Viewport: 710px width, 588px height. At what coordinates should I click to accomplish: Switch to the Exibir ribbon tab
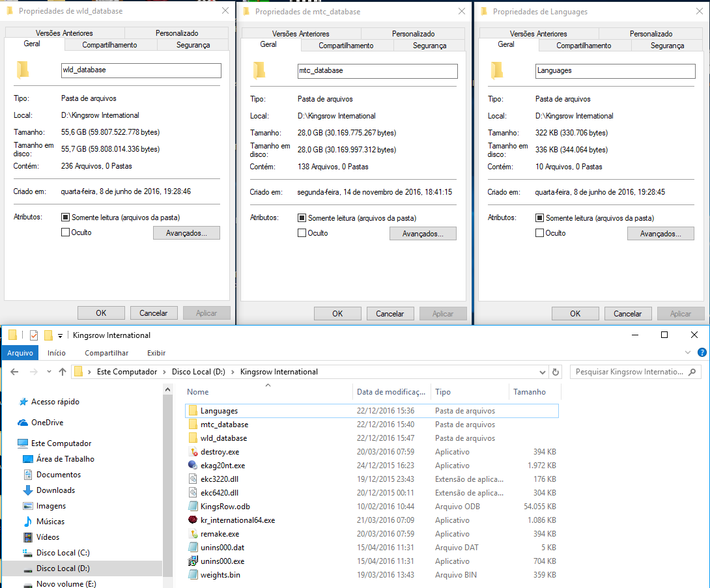(x=156, y=352)
